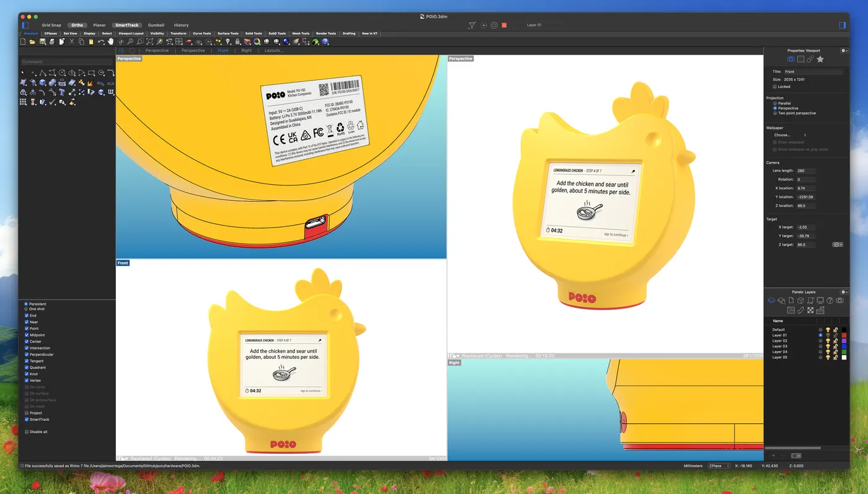Click the Cut scissors icon
This screenshot has height=494, width=868.
[x=71, y=42]
